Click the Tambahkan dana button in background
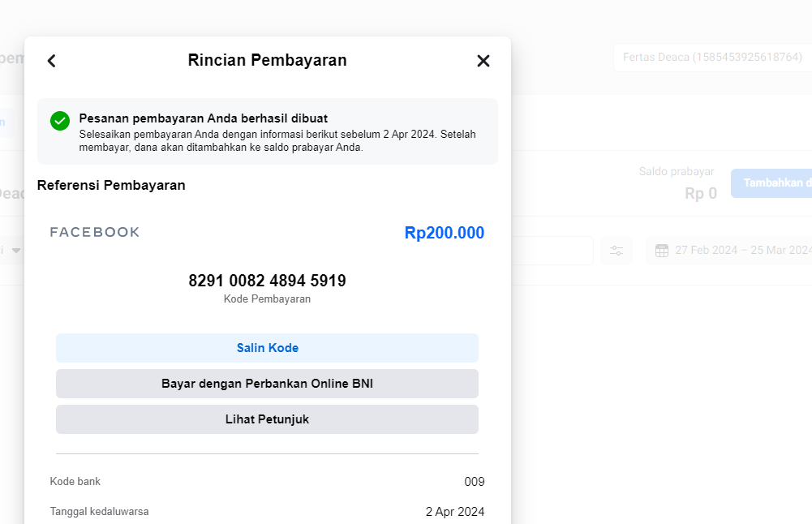 click(x=771, y=183)
